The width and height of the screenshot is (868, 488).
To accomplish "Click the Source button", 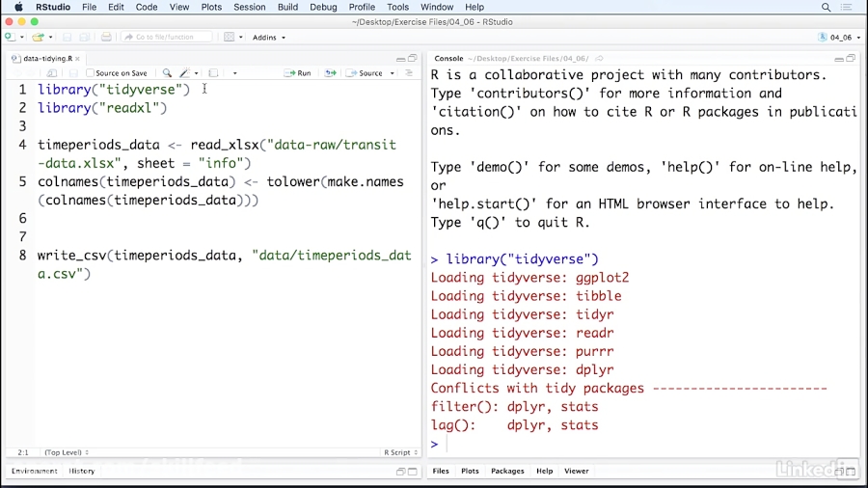I will 365,73.
